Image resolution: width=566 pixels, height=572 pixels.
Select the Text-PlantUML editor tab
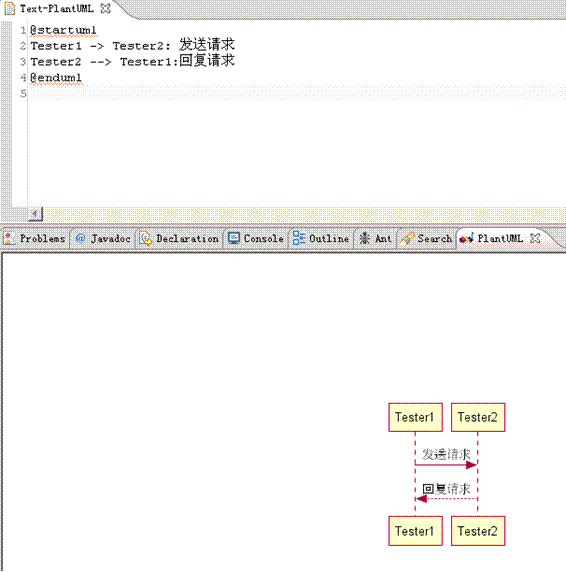point(57,8)
